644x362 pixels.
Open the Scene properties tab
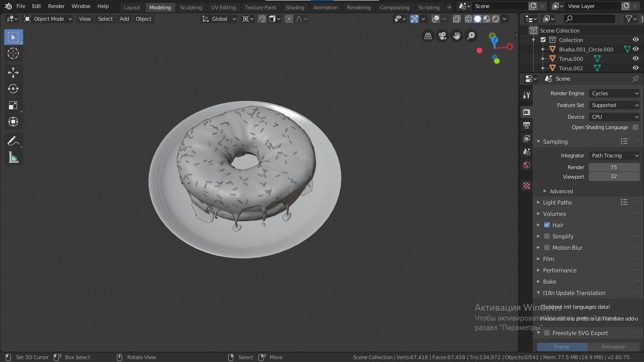coord(527,152)
